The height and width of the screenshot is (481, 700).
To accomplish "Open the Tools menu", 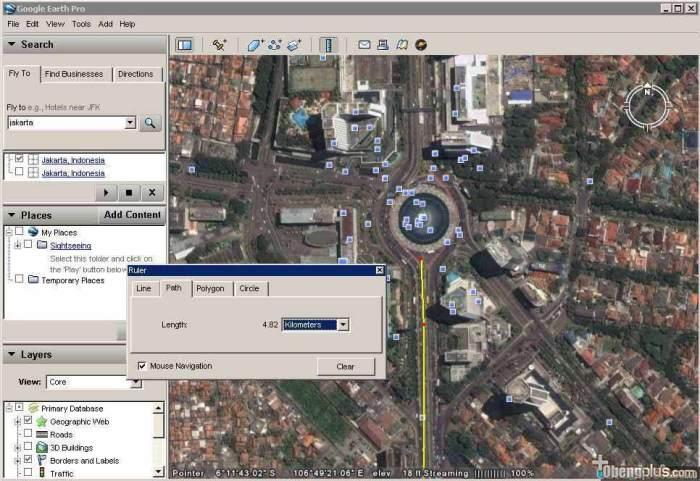I will tap(81, 24).
